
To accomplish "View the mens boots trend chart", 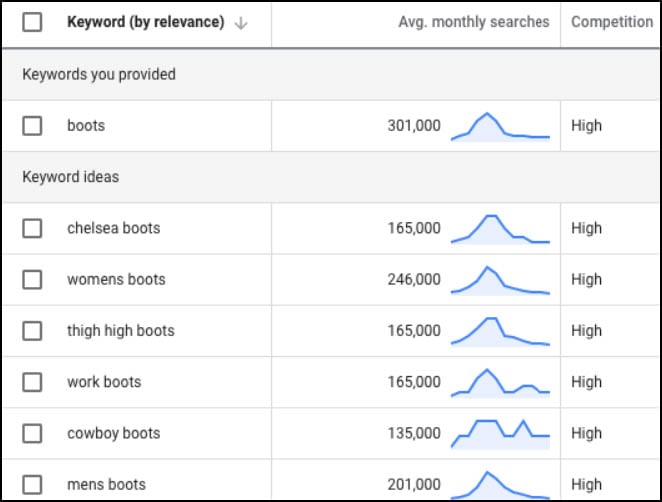I will coord(500,485).
